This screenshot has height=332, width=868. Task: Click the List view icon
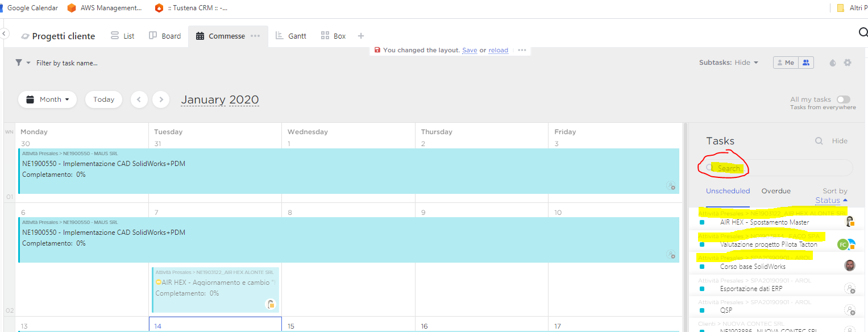(115, 36)
